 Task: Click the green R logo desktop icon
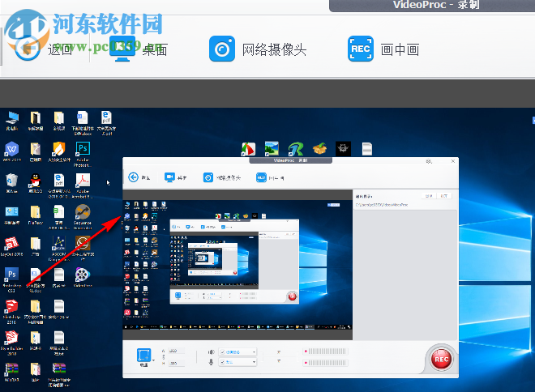[x=296, y=148]
